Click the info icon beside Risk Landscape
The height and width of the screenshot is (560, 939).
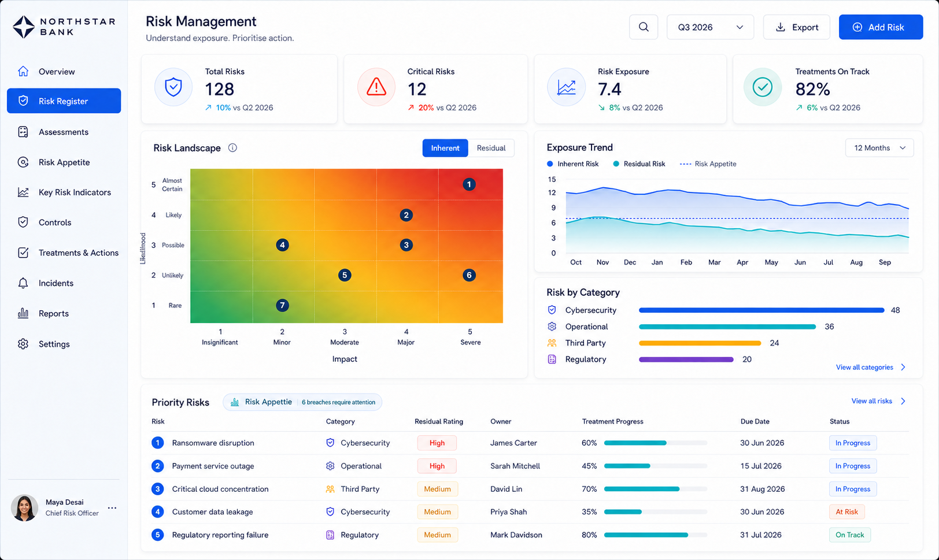(x=232, y=148)
